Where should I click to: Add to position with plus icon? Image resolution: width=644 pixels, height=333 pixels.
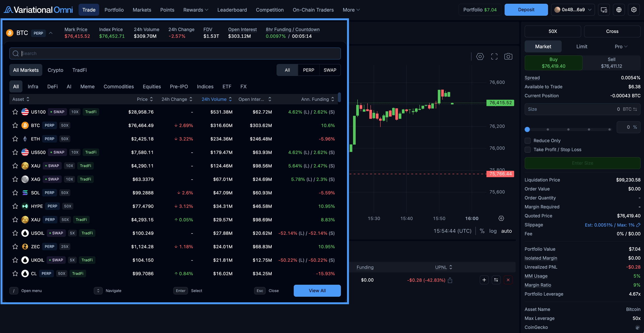484,280
